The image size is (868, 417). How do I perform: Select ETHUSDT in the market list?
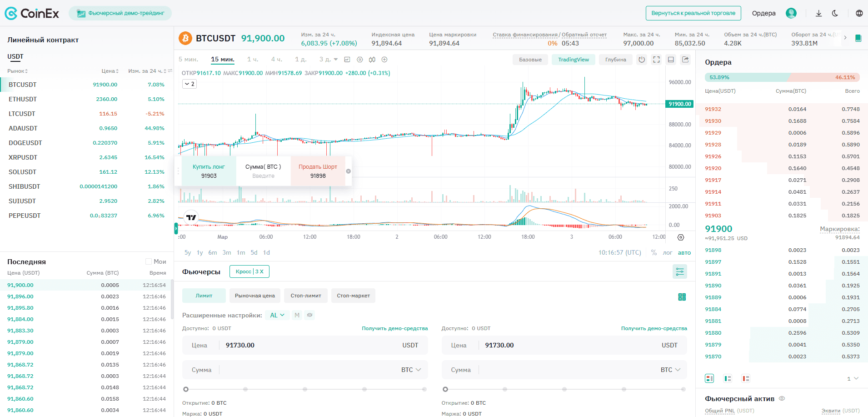click(x=86, y=99)
